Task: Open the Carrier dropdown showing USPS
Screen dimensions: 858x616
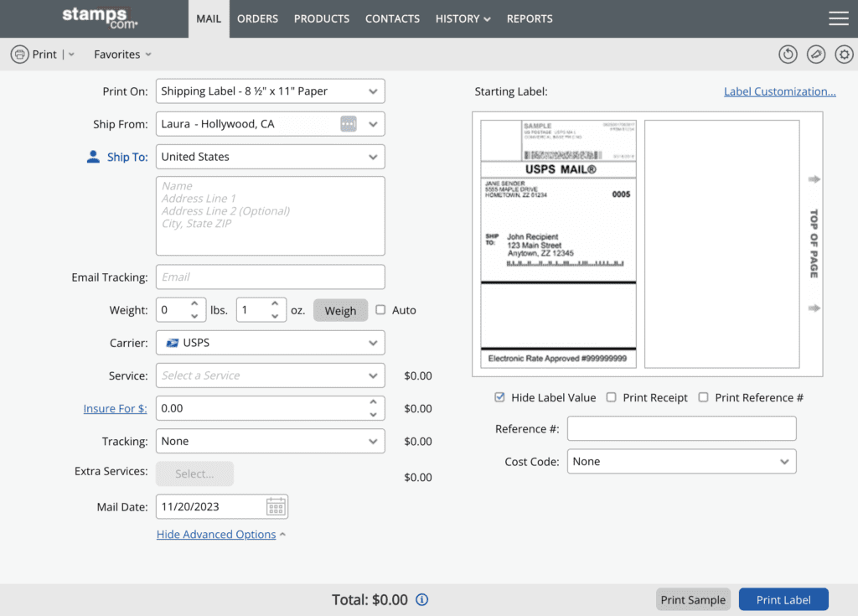Action: coord(270,342)
